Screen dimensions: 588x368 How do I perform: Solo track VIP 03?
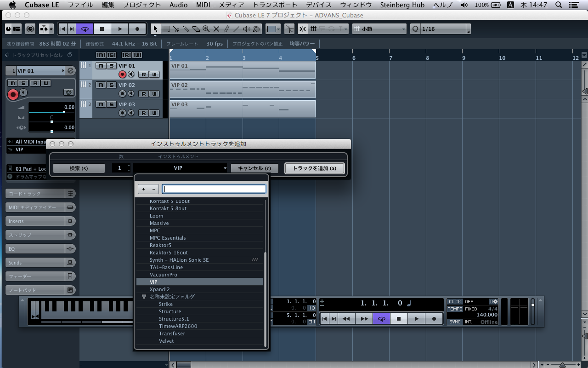click(111, 104)
